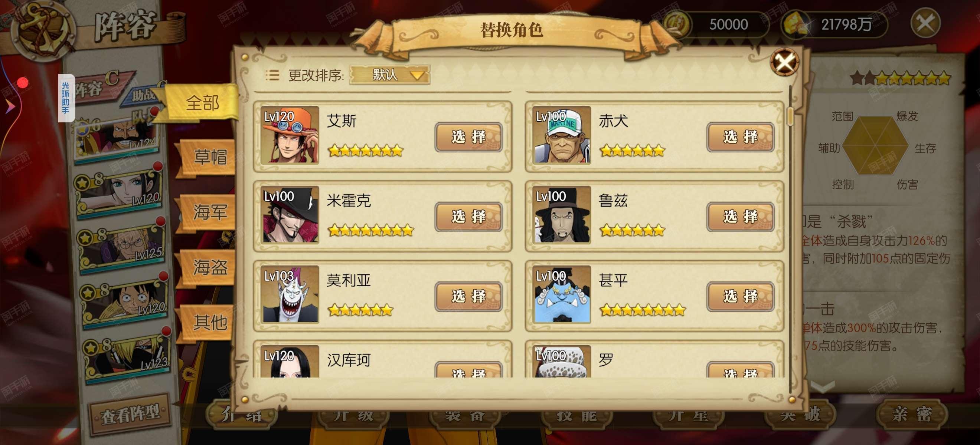The width and height of the screenshot is (980, 445).
Task: Expand the 光环助手 side panel
Action: click(66, 98)
